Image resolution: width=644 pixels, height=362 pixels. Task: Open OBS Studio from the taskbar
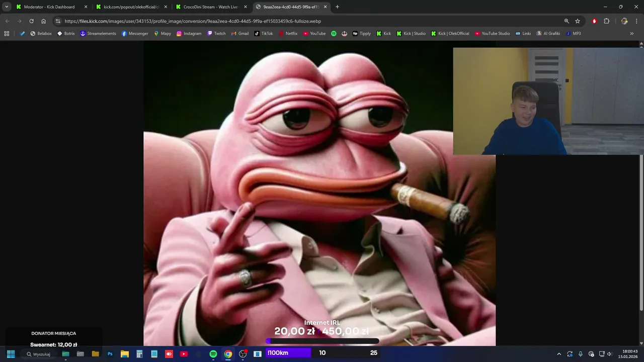(x=243, y=353)
